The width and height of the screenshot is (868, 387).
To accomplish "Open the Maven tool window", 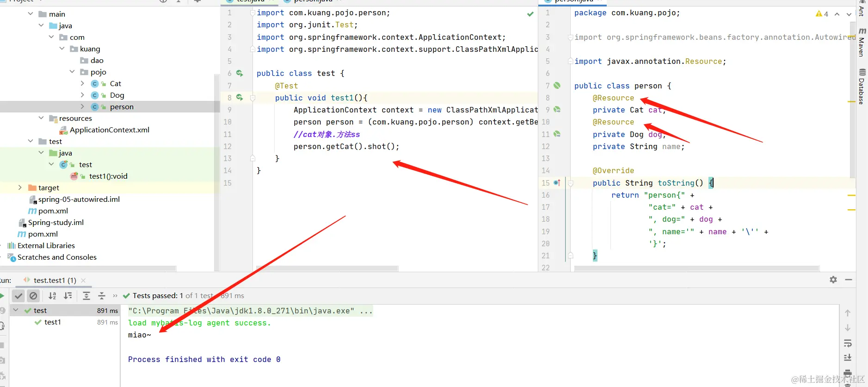I will pos(862,42).
